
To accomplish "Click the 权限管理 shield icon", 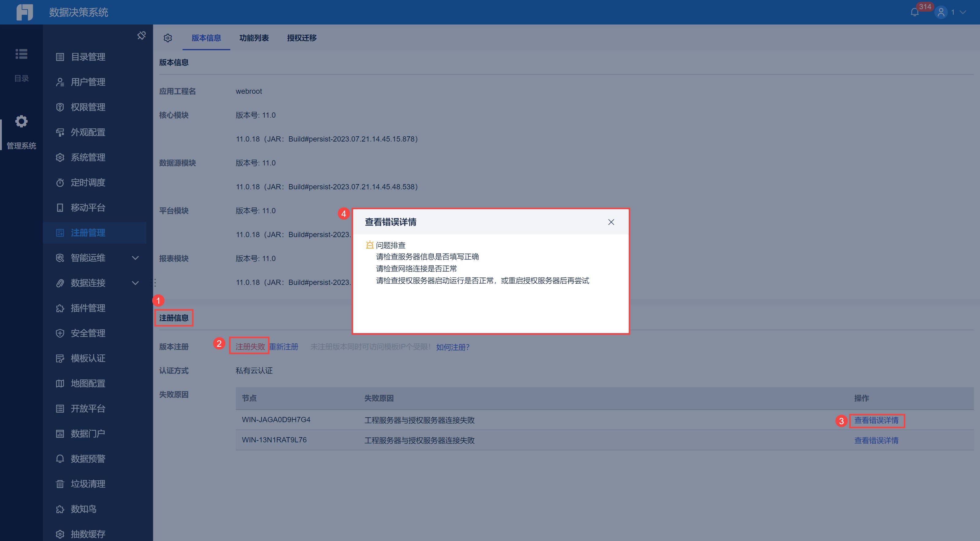I will tap(60, 107).
